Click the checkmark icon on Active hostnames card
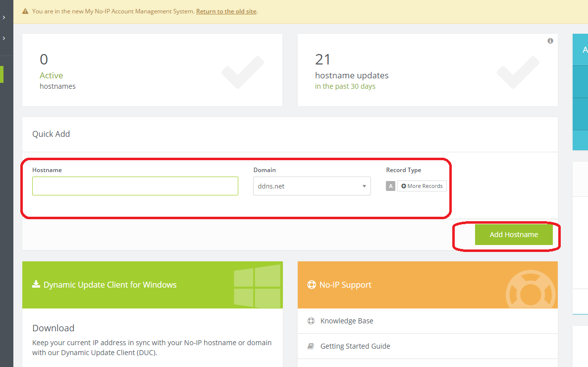Image resolution: width=588 pixels, height=367 pixels. pos(243,72)
